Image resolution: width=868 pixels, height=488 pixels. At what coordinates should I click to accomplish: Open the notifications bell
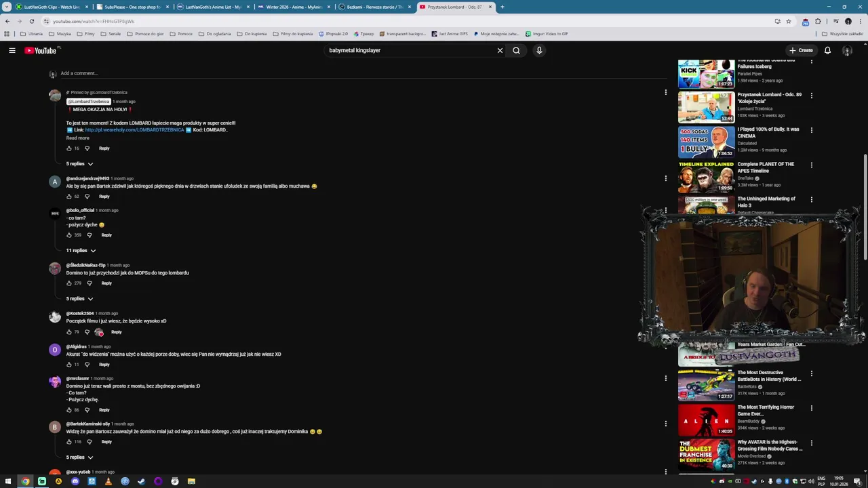point(827,50)
